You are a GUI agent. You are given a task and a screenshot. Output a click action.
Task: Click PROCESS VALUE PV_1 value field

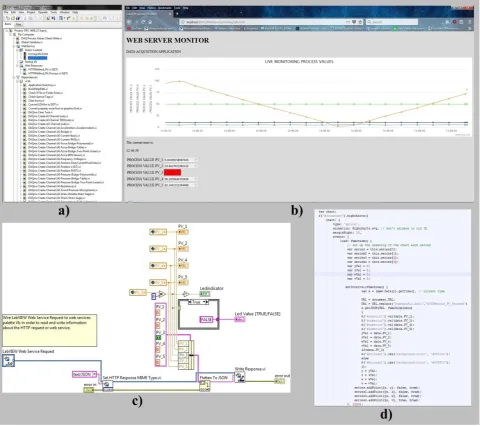(x=180, y=160)
